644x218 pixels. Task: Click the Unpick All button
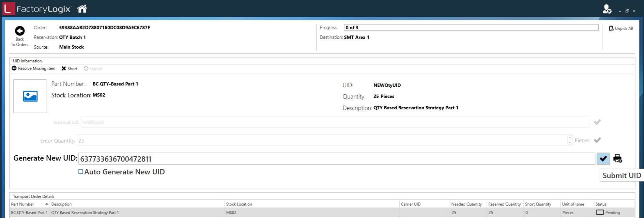point(621,29)
